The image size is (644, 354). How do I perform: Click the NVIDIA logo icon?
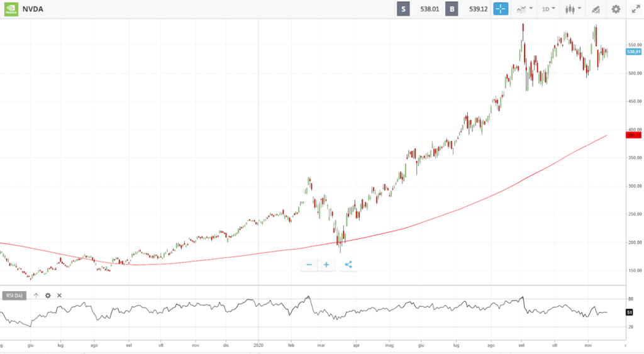[11, 9]
